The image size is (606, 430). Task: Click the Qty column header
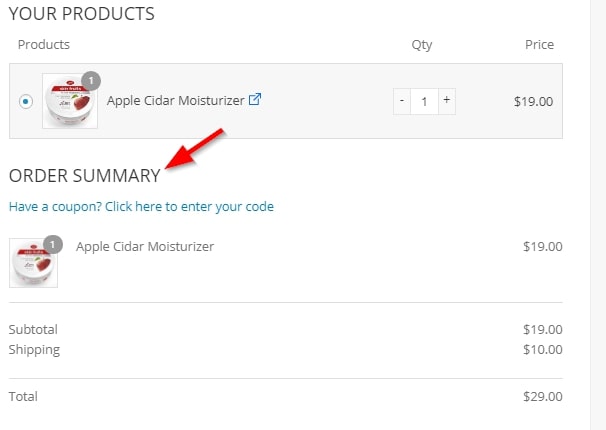tap(422, 45)
